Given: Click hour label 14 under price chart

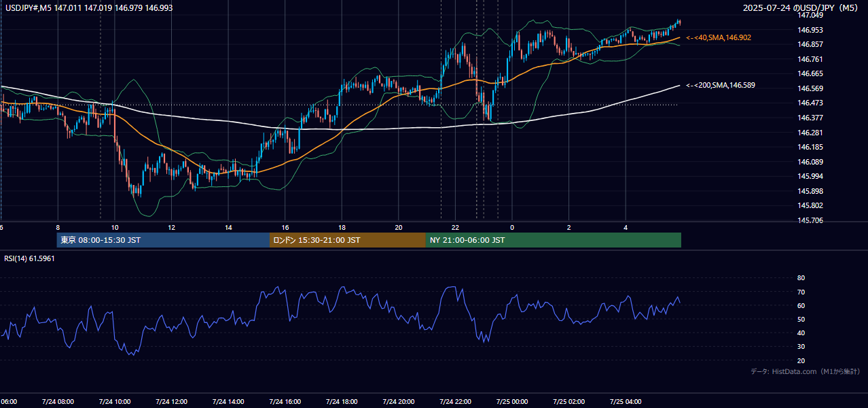Looking at the screenshot, I should (x=228, y=227).
